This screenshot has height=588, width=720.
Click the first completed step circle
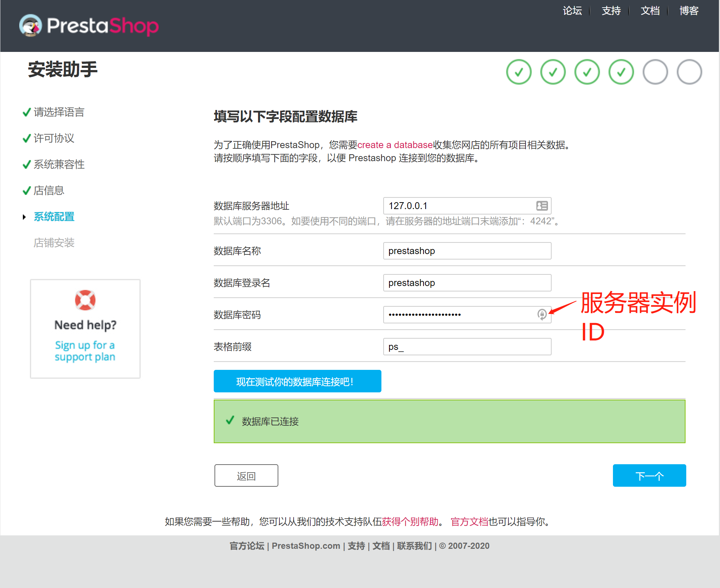pyautogui.click(x=519, y=72)
